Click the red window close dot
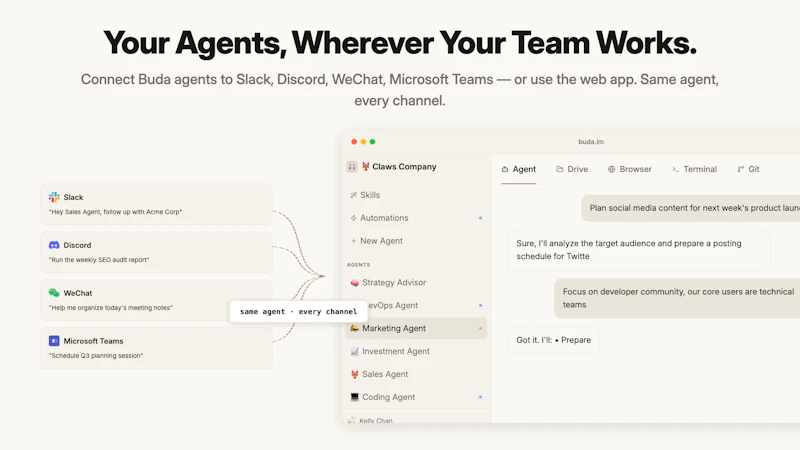Screen dimensions: 800x450 [354, 142]
